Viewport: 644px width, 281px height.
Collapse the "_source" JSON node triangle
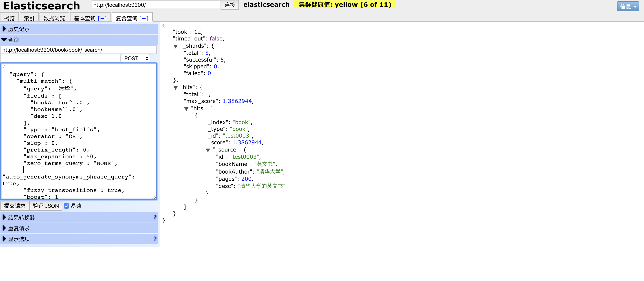click(x=208, y=150)
